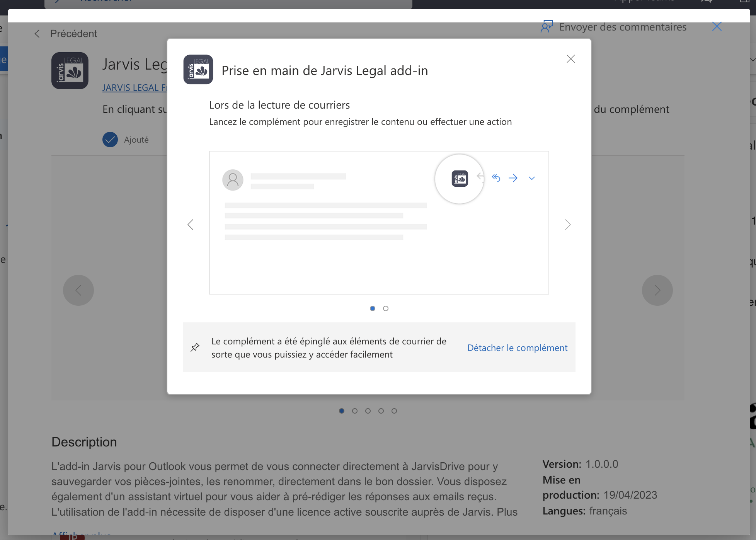Open the JARVIS LEGAL publisher link
This screenshot has width=756, height=540.
[134, 88]
